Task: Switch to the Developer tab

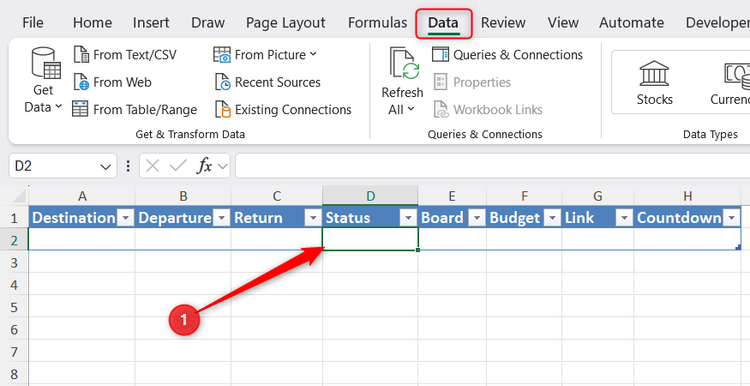Action: [717, 22]
